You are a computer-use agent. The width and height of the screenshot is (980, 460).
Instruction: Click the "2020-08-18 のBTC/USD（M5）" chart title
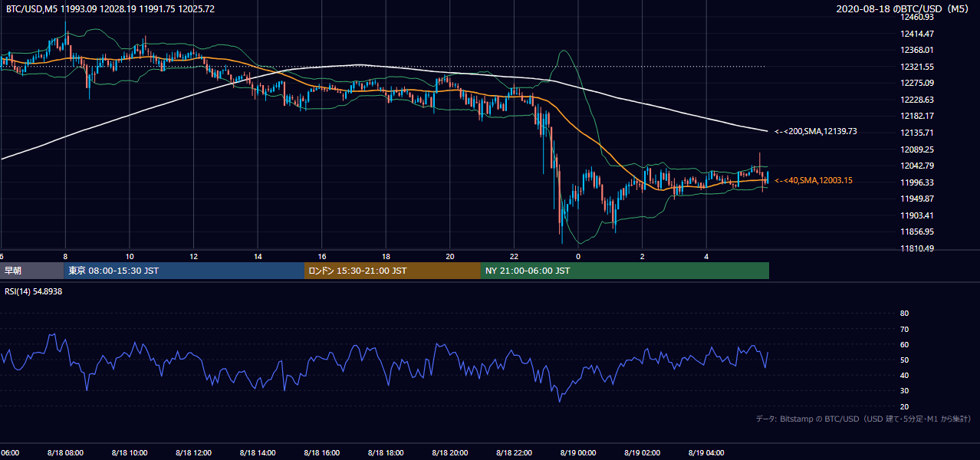click(x=903, y=9)
